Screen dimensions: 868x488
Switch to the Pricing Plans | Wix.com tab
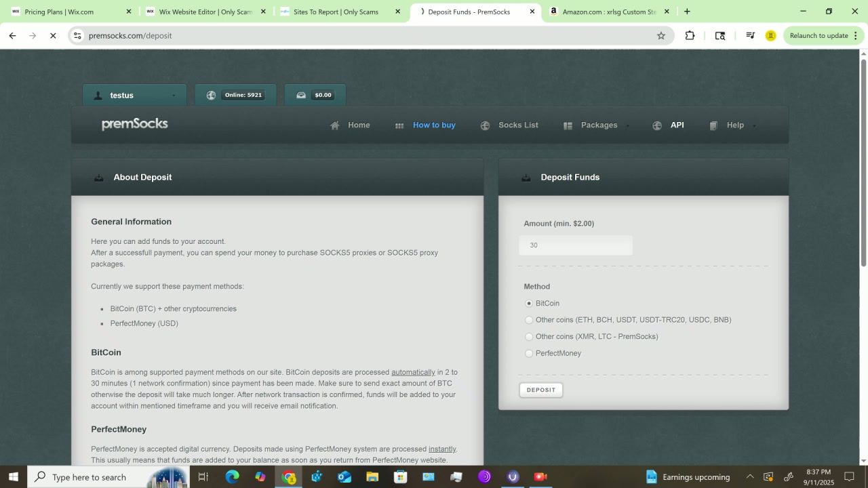pyautogui.click(x=70, y=12)
